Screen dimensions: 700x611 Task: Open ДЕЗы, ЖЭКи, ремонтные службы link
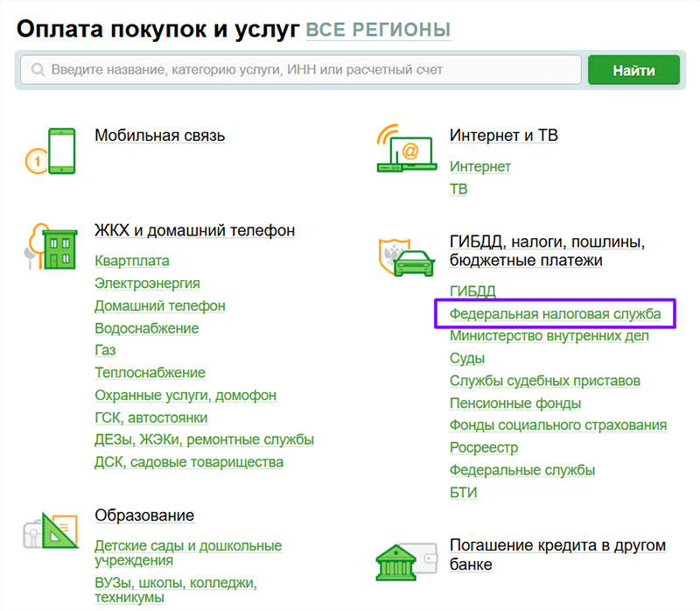pyautogui.click(x=204, y=439)
